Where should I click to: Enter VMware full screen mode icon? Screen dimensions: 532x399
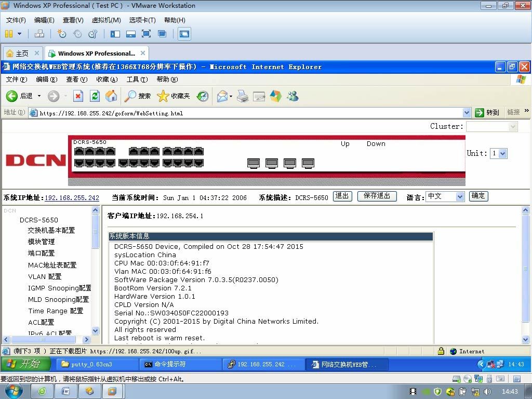146,34
